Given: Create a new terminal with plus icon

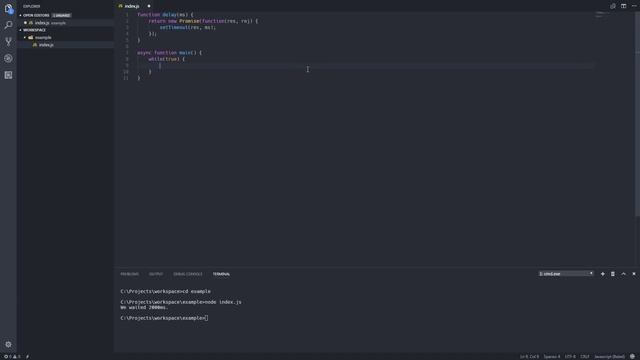Looking at the screenshot, I should coord(602,274).
